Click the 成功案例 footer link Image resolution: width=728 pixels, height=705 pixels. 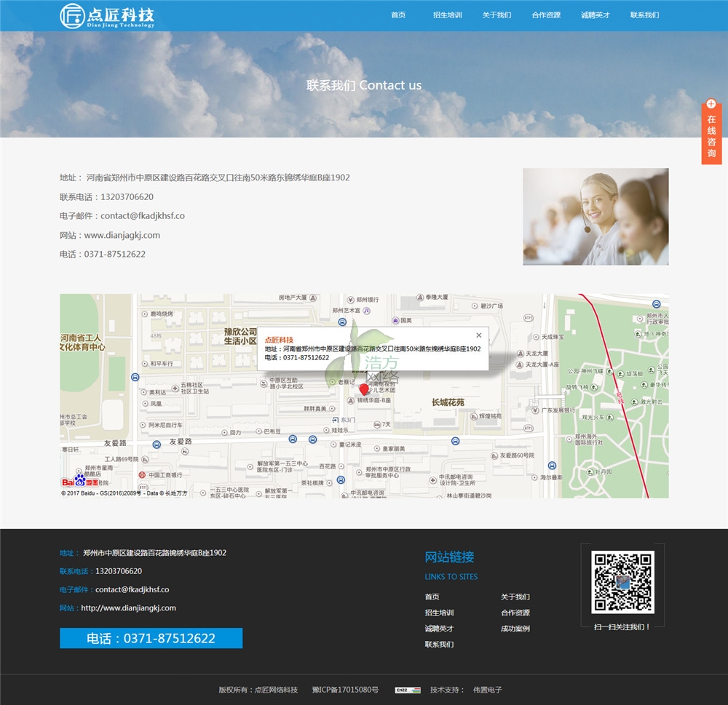click(515, 629)
